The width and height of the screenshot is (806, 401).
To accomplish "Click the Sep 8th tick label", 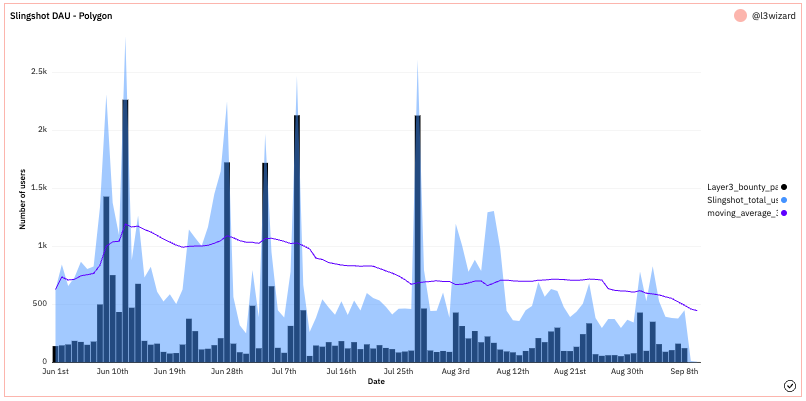I will [685, 371].
